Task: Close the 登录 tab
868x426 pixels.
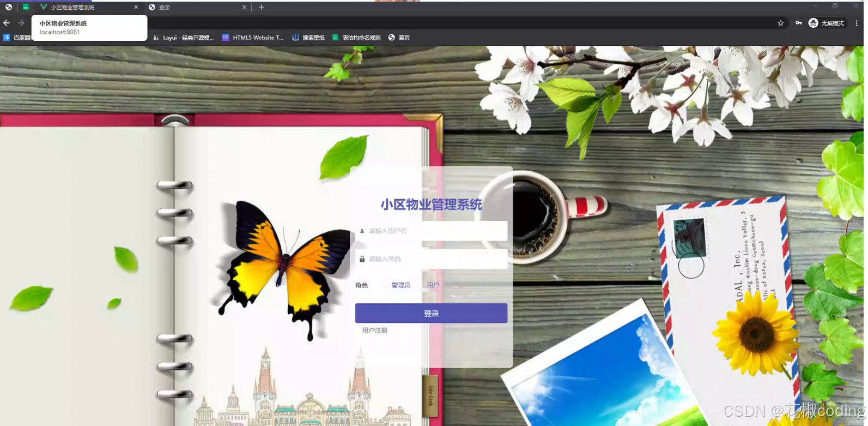Action: 244,7
